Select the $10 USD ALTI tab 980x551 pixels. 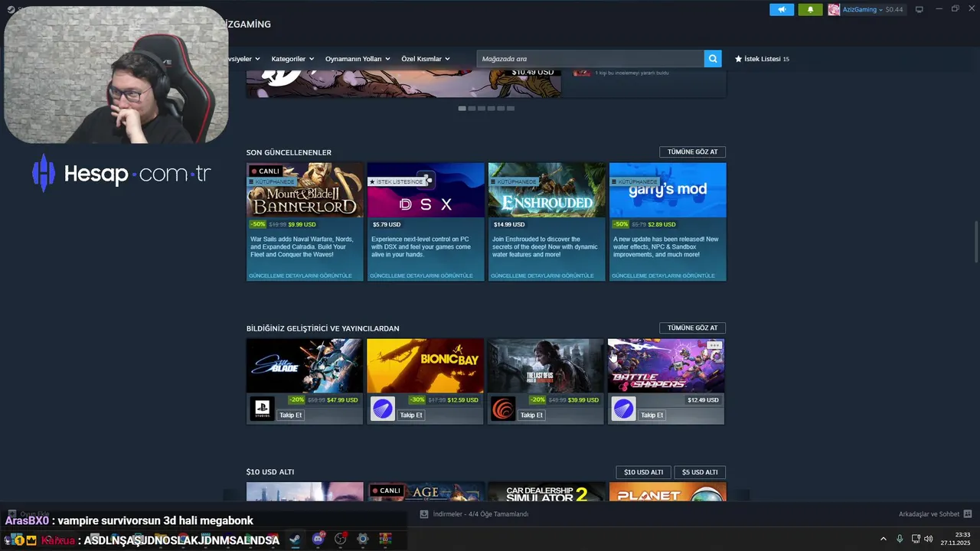pyautogui.click(x=643, y=472)
